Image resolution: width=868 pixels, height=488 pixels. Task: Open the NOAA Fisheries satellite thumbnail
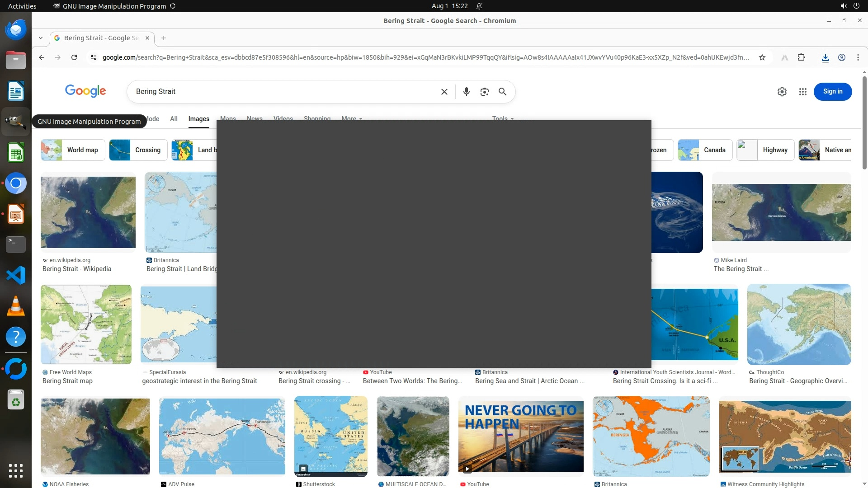coord(95,436)
